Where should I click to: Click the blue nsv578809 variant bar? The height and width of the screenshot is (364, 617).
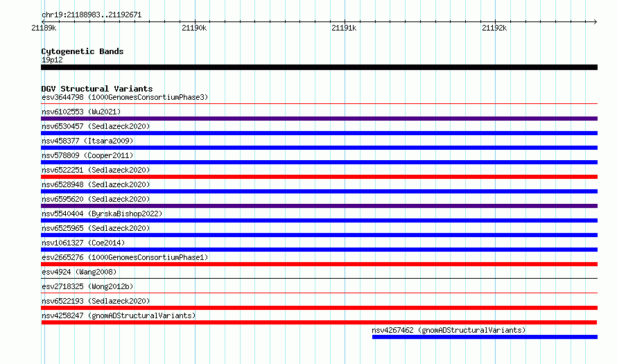point(319,162)
